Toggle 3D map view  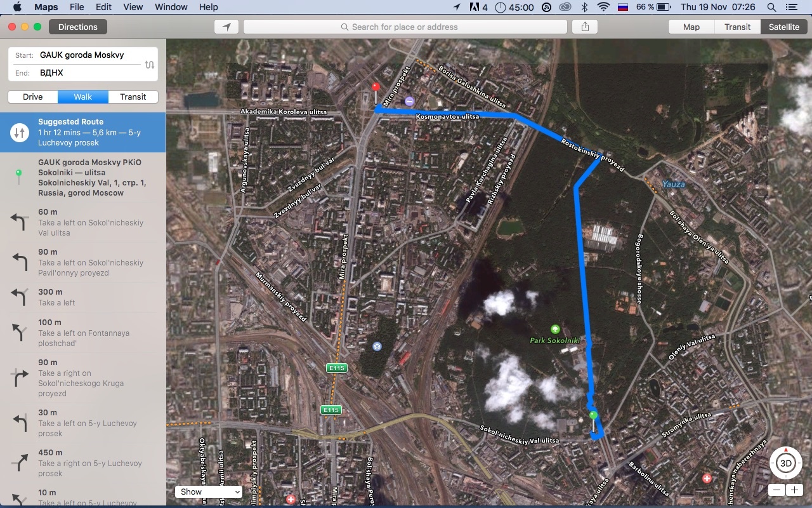click(x=785, y=463)
